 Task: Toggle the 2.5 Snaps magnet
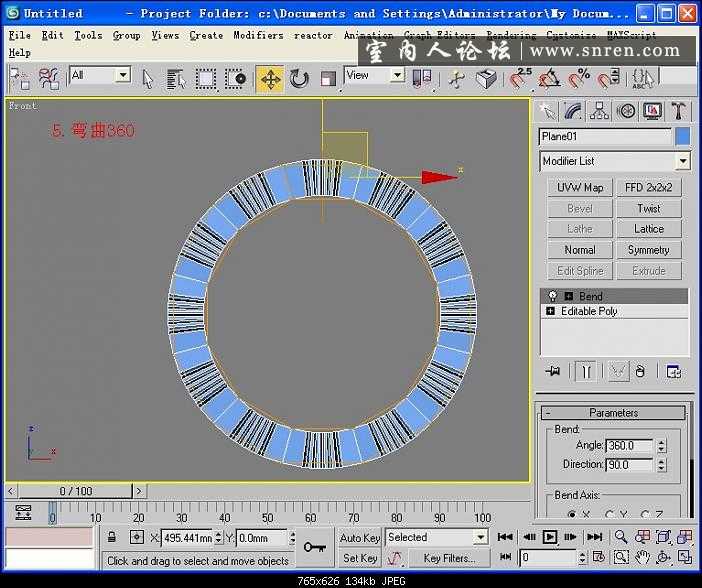[x=519, y=79]
